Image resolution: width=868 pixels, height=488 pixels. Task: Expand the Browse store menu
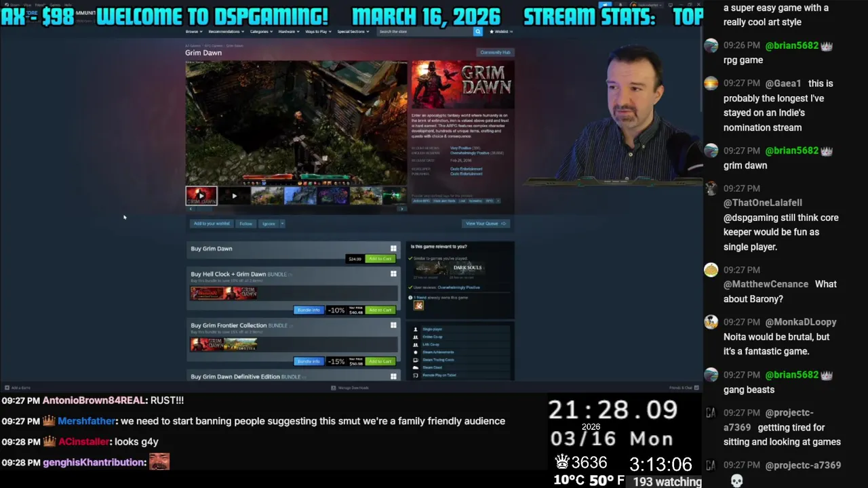[193, 31]
